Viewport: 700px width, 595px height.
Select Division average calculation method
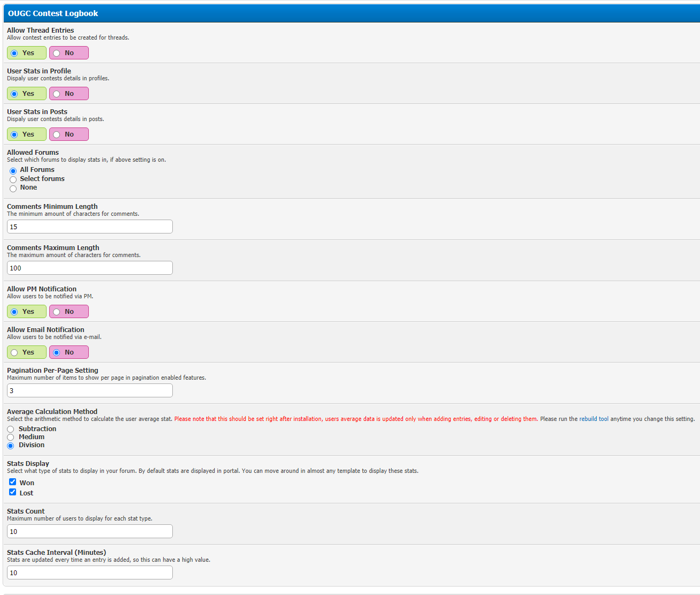pos(11,446)
